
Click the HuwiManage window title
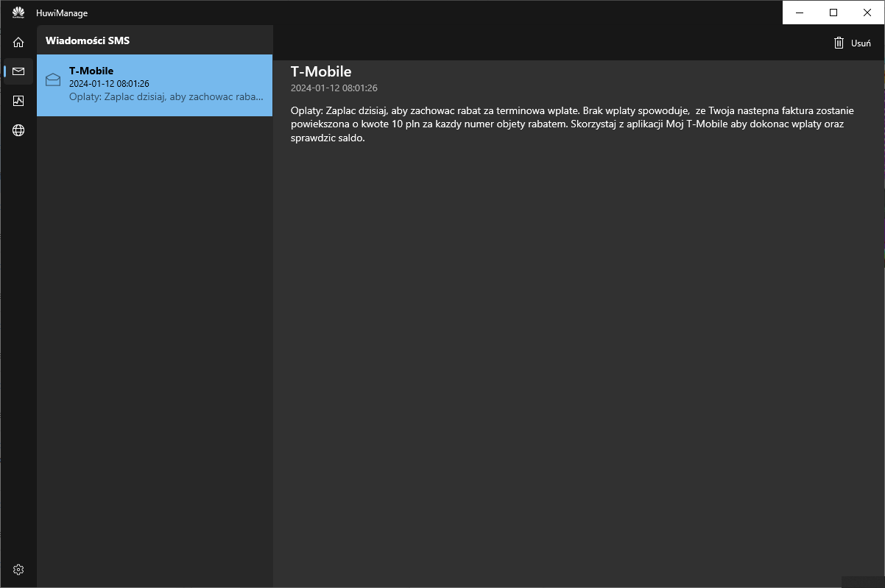[x=62, y=13]
